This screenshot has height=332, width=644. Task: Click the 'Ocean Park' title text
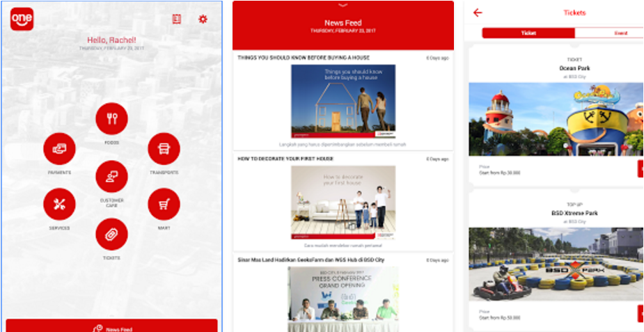[x=574, y=68]
